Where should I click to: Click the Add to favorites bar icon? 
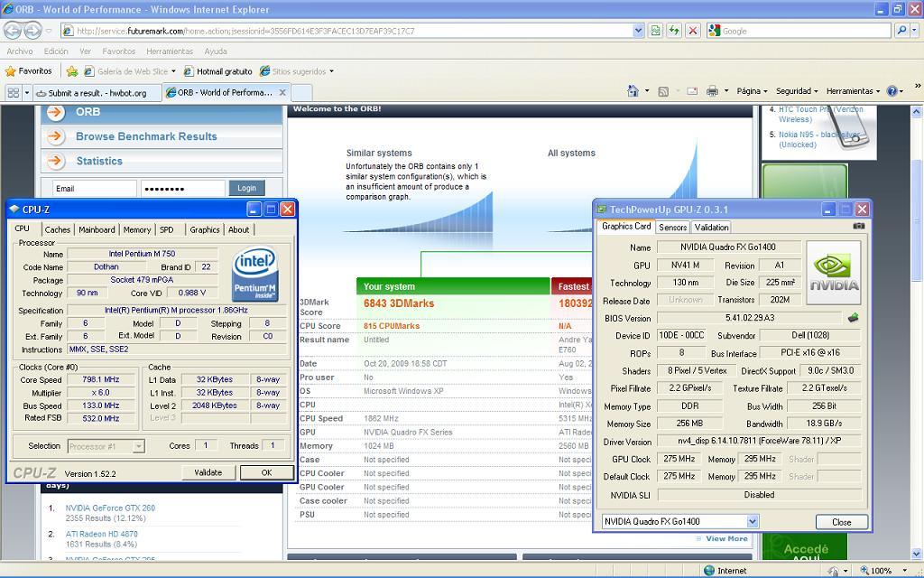point(72,71)
